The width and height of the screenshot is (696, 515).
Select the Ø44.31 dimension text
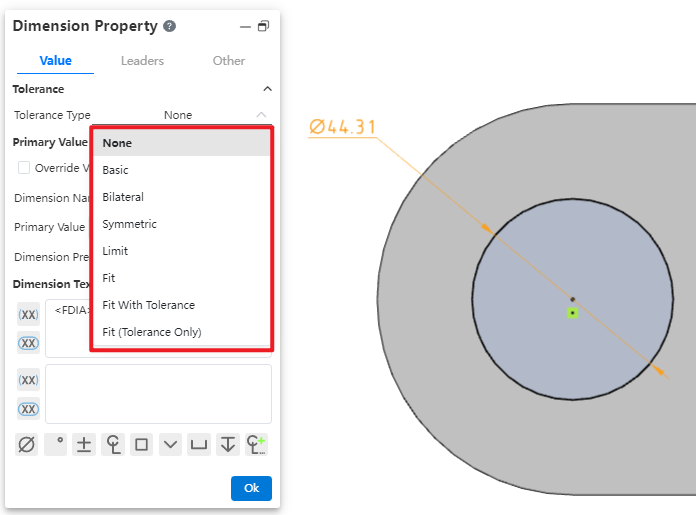click(343, 127)
